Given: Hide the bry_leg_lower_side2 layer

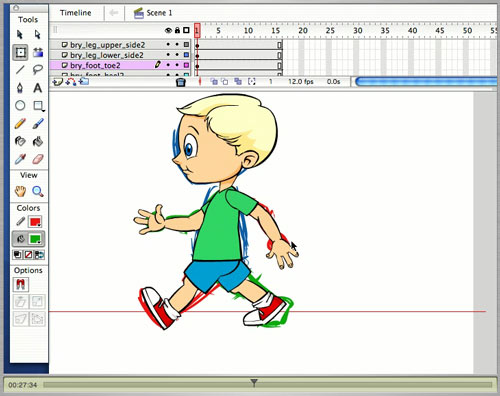Looking at the screenshot, I should (168, 55).
